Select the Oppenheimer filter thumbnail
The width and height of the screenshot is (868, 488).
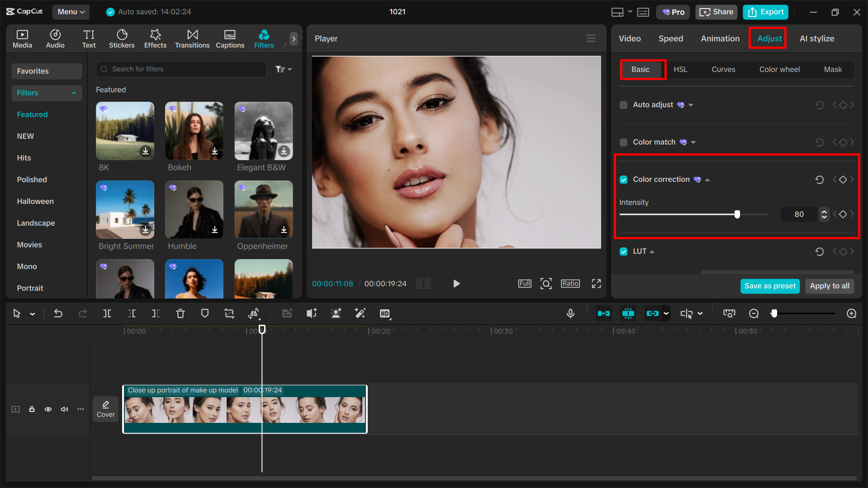(263, 210)
